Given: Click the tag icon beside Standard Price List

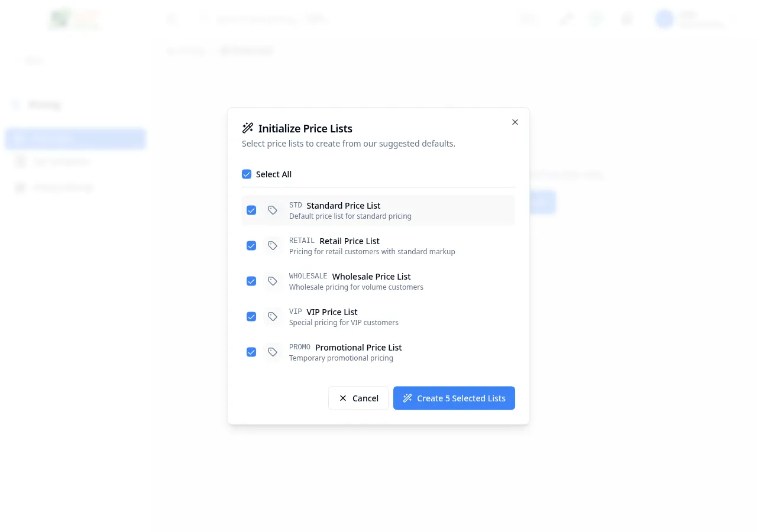Looking at the screenshot, I should coord(273,210).
